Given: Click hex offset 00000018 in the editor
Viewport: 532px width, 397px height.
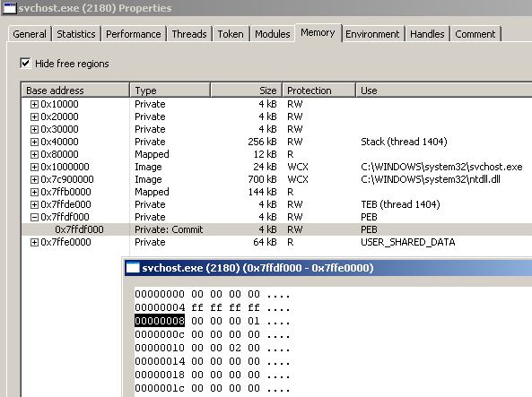Looking at the screenshot, I should pos(160,375).
